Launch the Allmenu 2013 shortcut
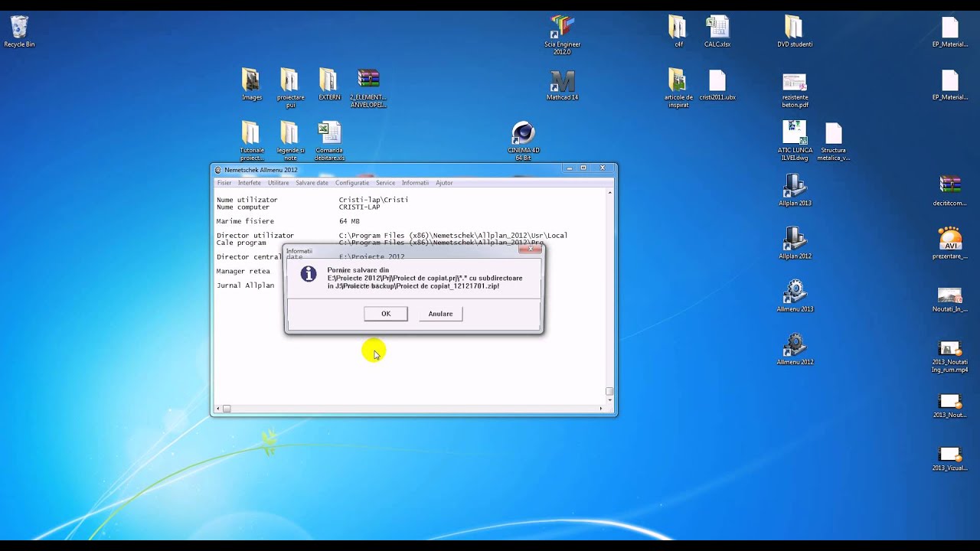 [795, 296]
